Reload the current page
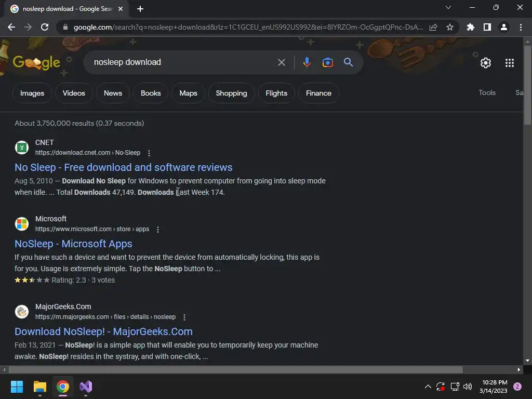The height and width of the screenshot is (399, 532). point(45,27)
